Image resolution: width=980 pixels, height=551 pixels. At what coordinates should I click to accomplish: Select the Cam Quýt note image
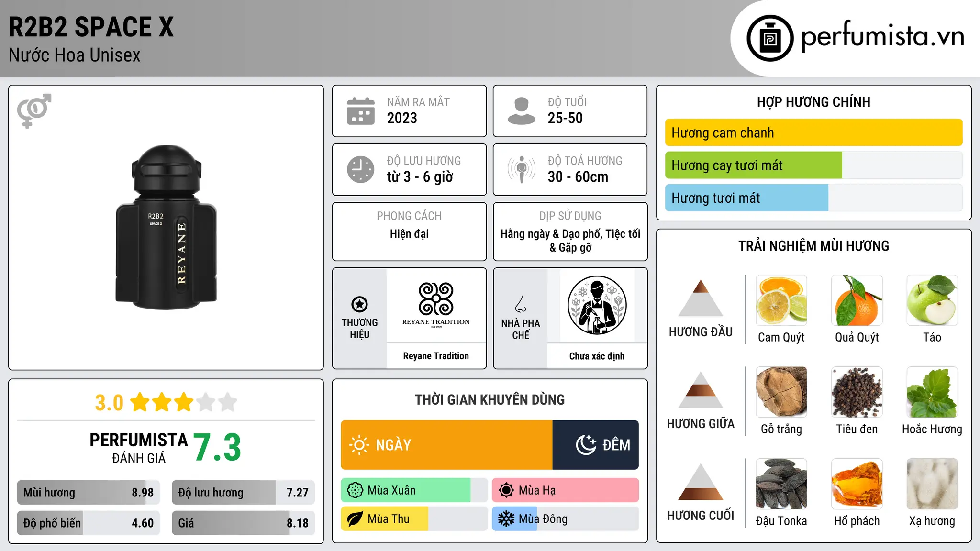(x=781, y=300)
